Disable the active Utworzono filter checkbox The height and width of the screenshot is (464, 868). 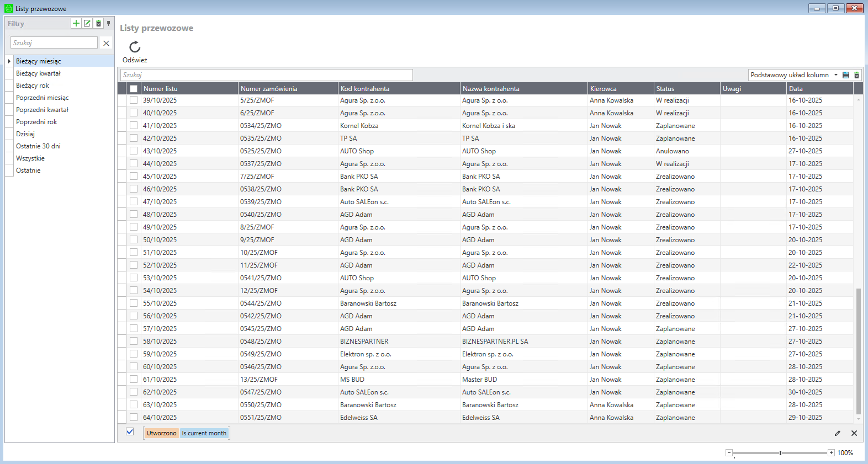click(x=130, y=432)
